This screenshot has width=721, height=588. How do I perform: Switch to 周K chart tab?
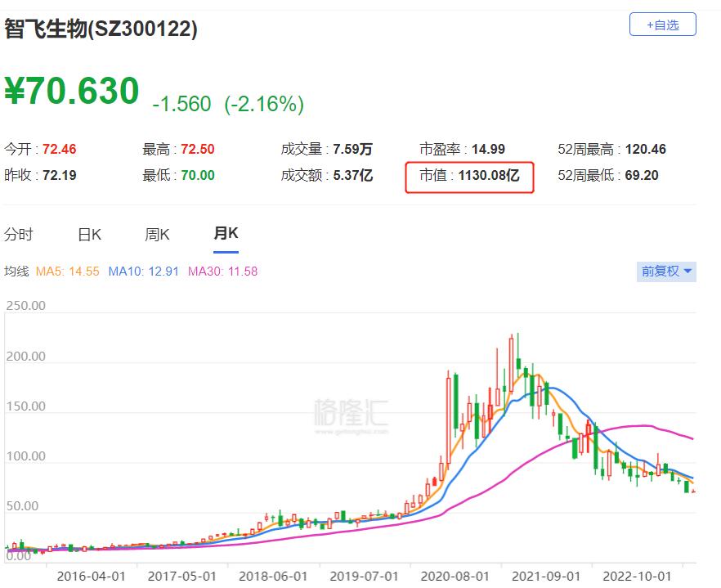(x=157, y=234)
